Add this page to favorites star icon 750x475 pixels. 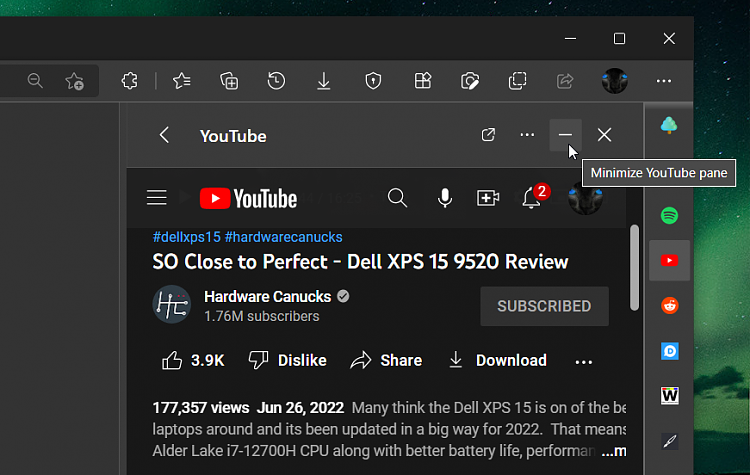[75, 81]
